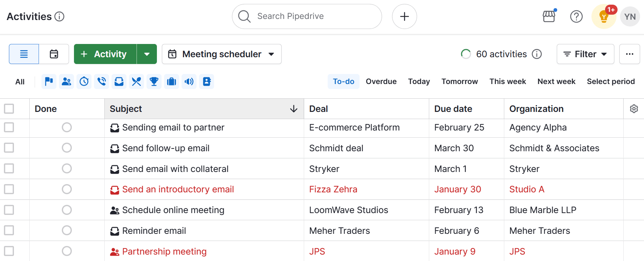Check the 'Send follow-up email' row checkbox
Screen dimensions: 644x261
[x=9, y=148]
